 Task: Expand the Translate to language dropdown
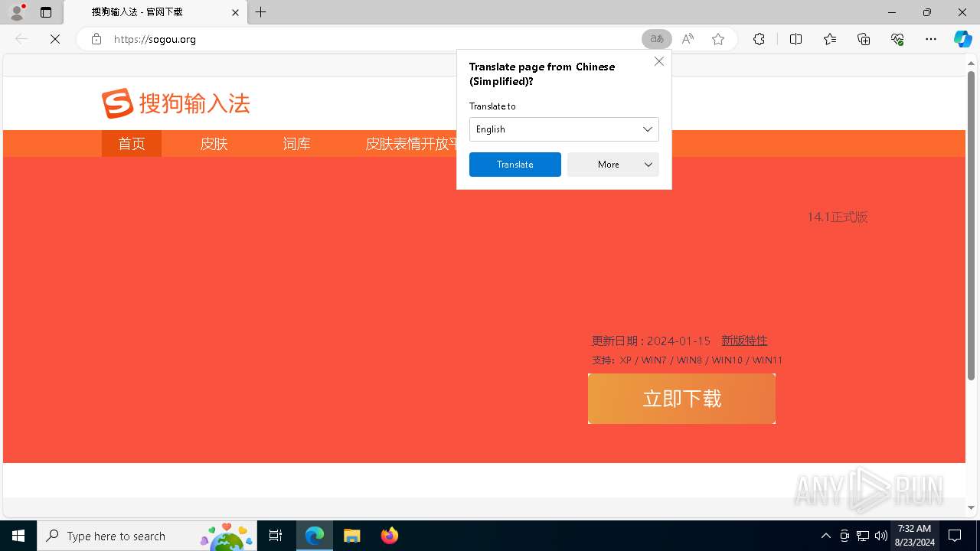tap(564, 129)
